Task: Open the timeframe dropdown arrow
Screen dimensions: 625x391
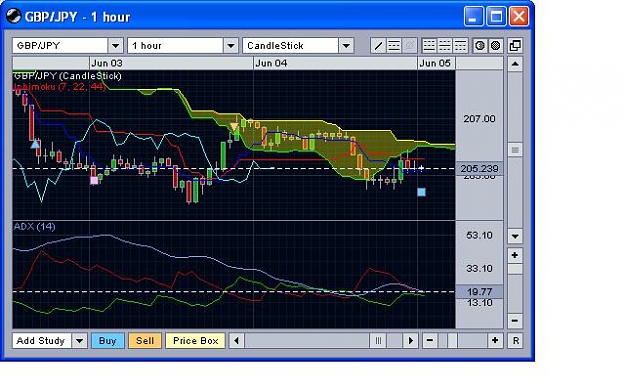Action: [x=231, y=46]
